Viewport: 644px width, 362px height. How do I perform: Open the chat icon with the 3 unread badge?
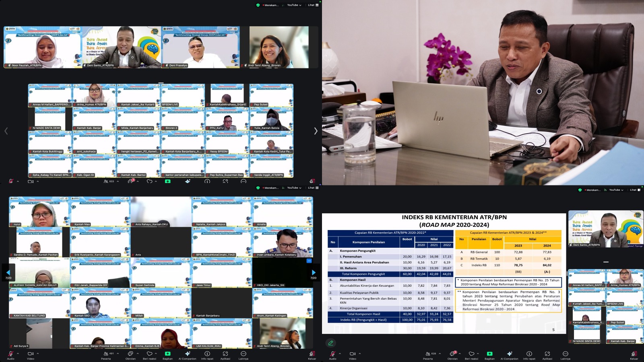click(x=131, y=181)
